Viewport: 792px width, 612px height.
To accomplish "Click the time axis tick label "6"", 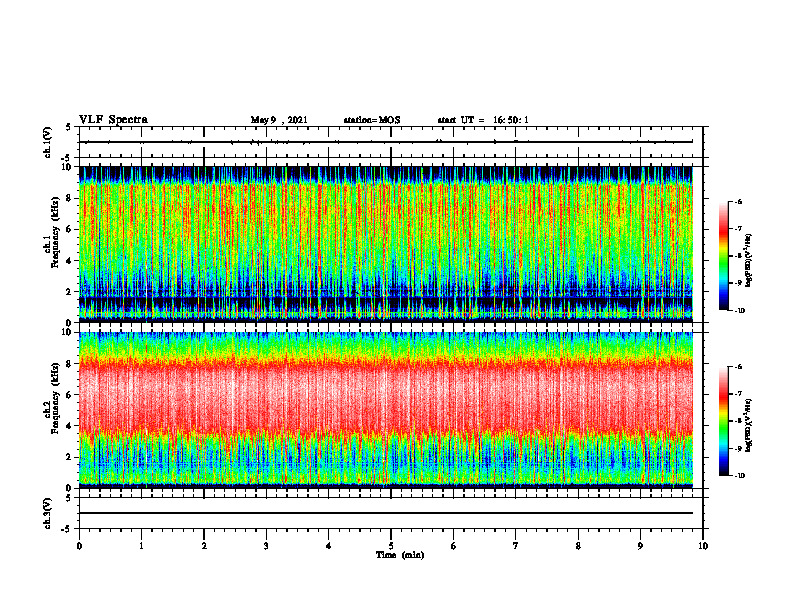I will [x=454, y=546].
